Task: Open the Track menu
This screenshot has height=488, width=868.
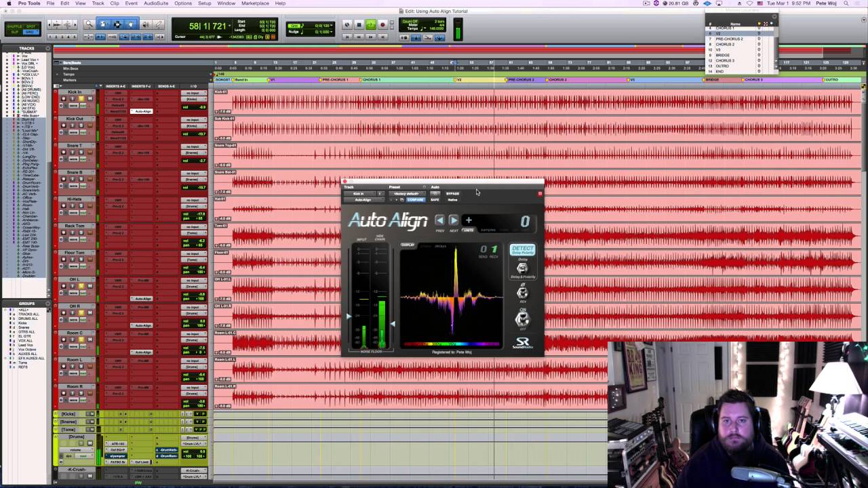Action: 98,3
